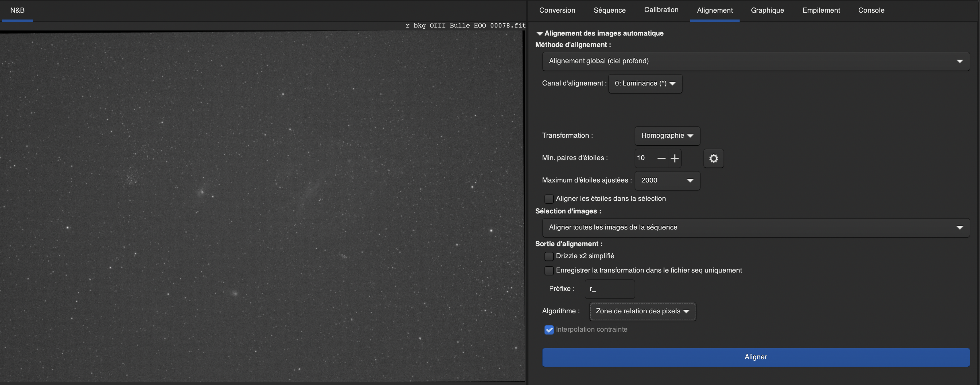Open Maximum d'étoiles ajustées 2000 dropdown
The image size is (980, 385).
tap(667, 180)
